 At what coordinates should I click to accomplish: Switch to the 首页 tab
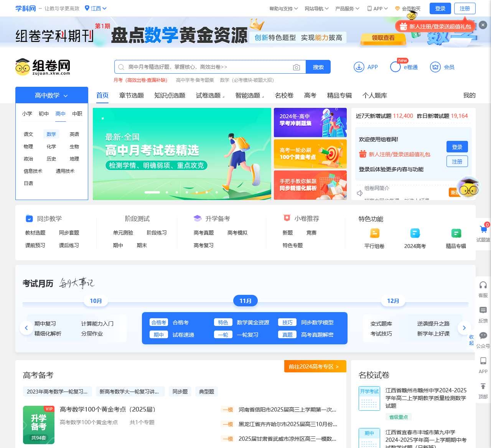(102, 95)
